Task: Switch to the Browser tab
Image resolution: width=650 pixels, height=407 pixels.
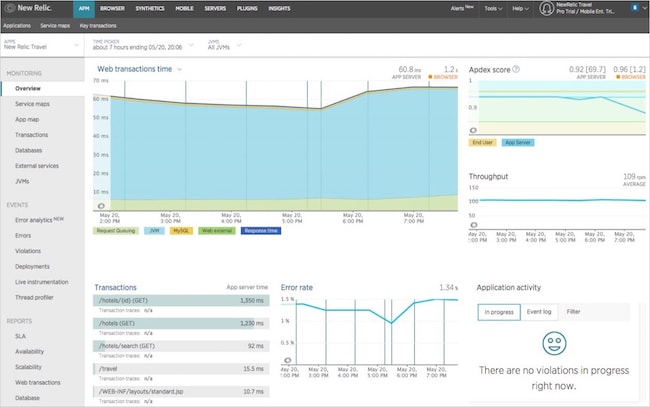Action: [112, 9]
